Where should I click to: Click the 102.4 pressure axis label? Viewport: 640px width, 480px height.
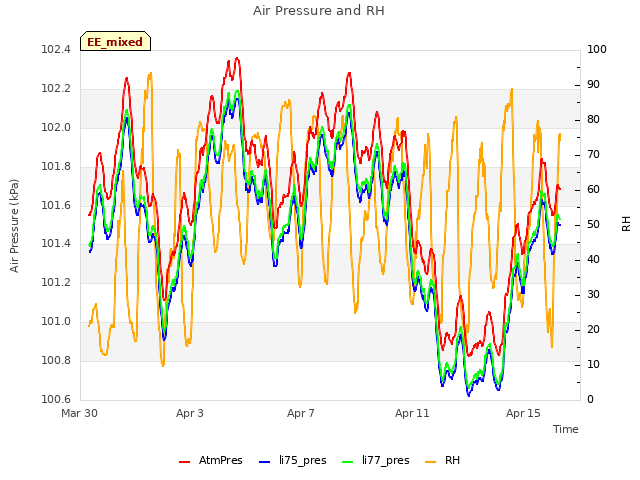click(56, 50)
